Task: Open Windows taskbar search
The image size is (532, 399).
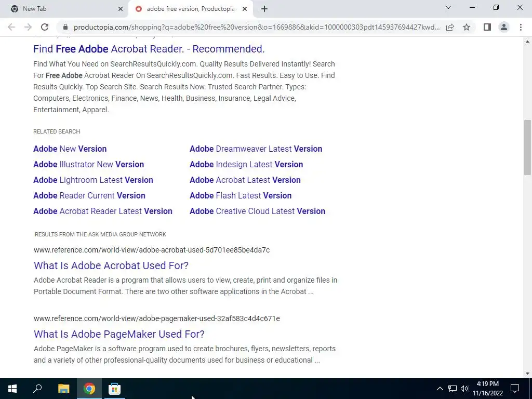Action: (x=37, y=389)
